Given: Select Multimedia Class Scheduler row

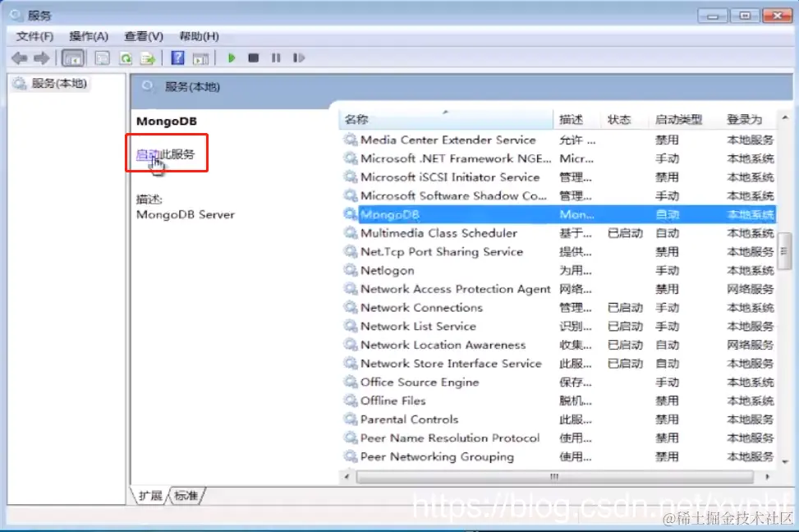Looking at the screenshot, I should 558,233.
